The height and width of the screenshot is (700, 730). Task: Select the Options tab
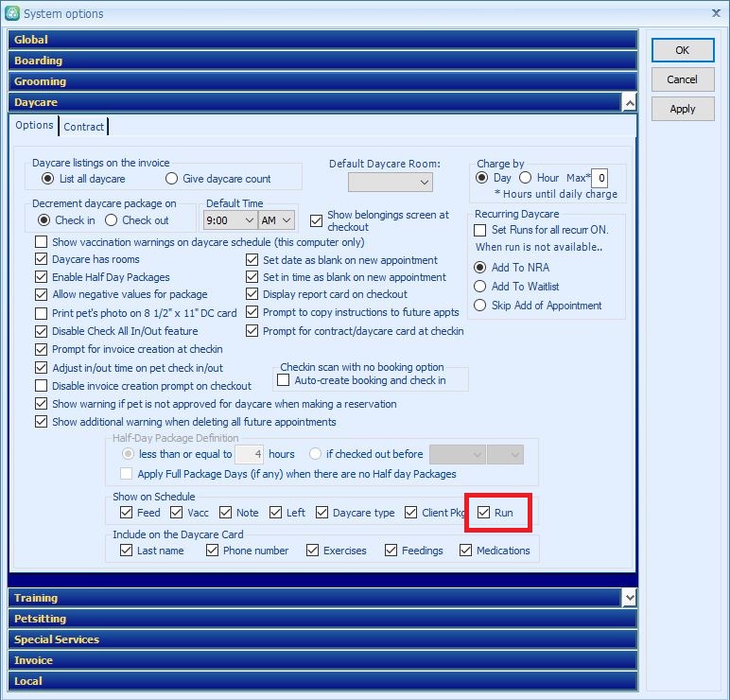tap(34, 125)
